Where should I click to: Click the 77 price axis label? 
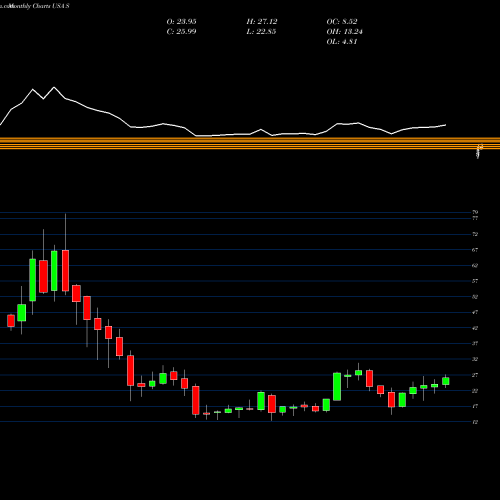click(x=475, y=218)
